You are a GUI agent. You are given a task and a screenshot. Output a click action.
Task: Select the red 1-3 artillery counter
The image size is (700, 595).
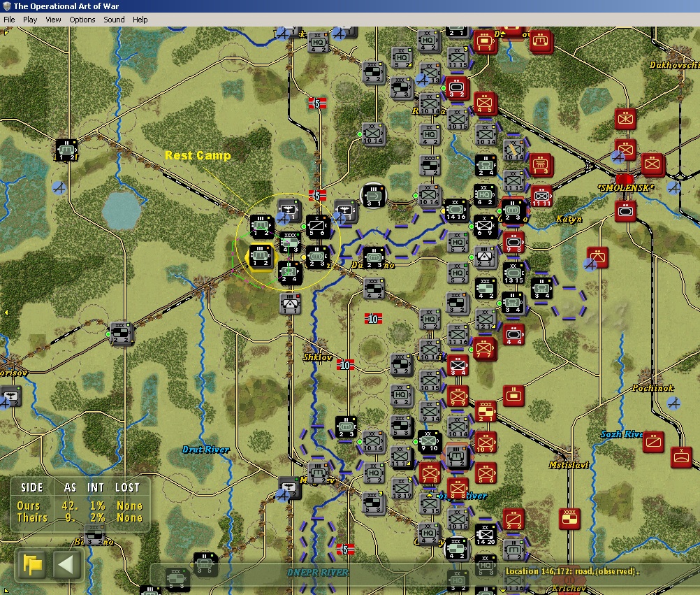pos(540,164)
